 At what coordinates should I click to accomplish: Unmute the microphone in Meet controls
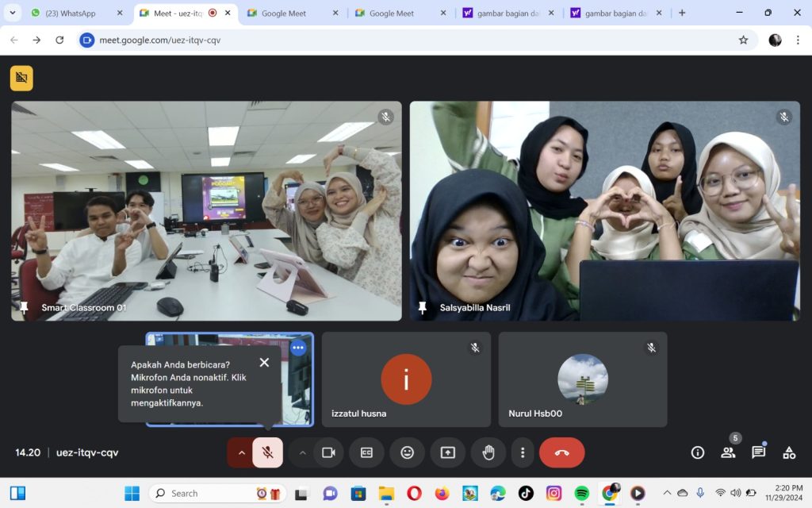point(268,452)
